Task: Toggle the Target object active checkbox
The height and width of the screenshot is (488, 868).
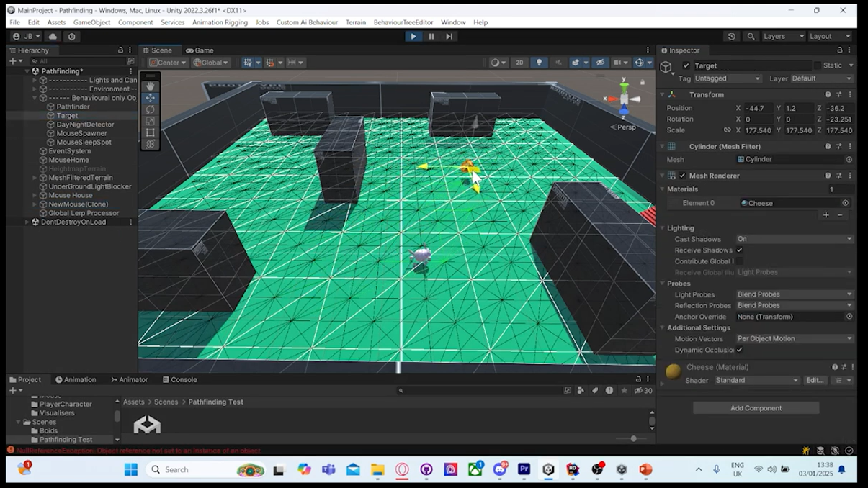Action: pyautogui.click(x=686, y=65)
